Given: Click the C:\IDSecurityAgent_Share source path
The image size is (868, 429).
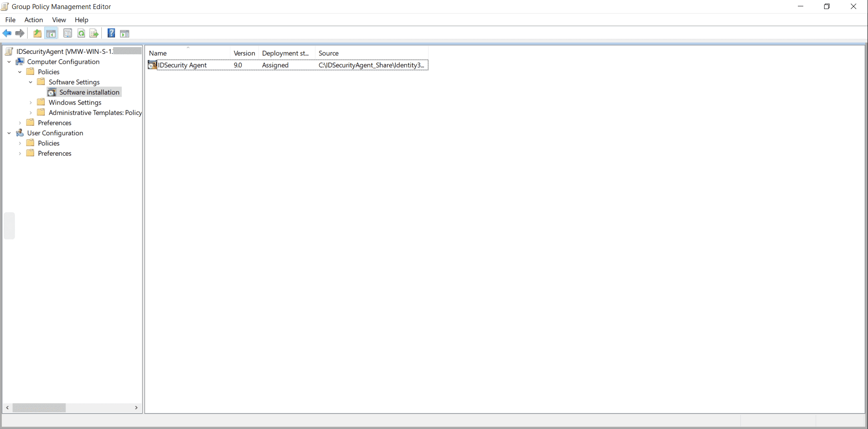Looking at the screenshot, I should (x=372, y=65).
